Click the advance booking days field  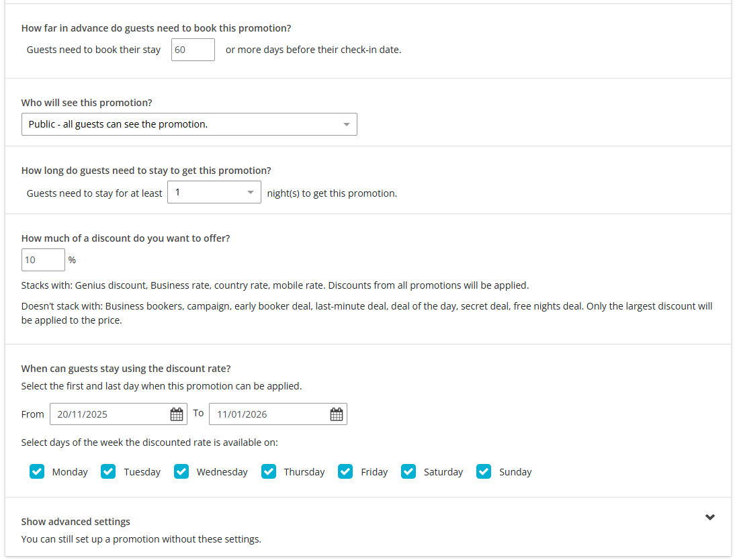coord(193,50)
